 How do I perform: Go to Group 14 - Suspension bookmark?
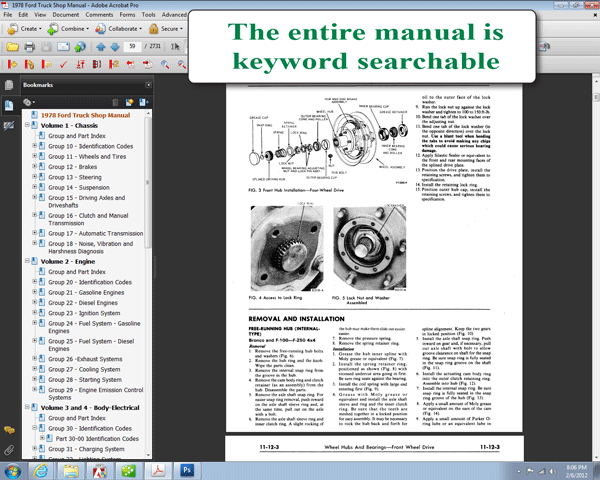(79, 188)
